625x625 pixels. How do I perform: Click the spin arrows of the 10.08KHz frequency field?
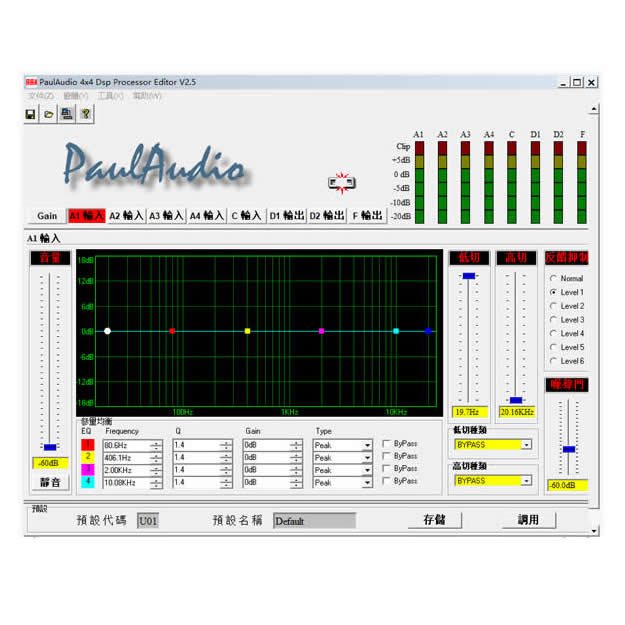[156, 483]
